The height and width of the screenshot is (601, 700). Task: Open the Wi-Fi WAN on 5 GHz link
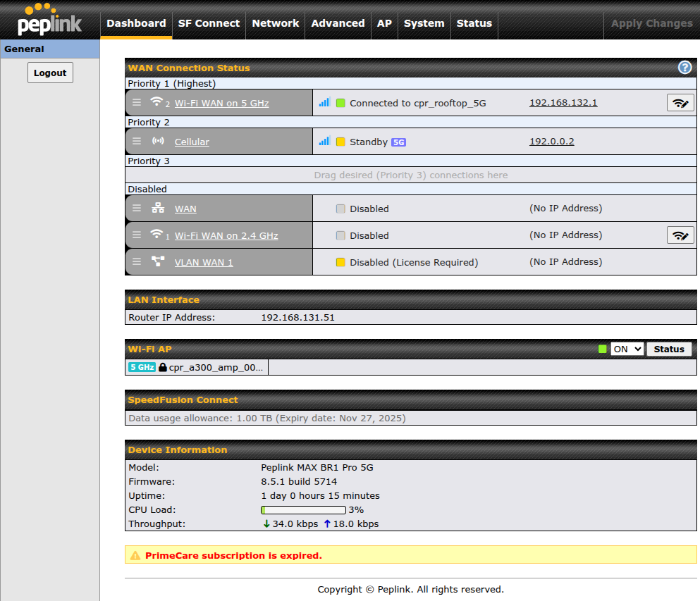tap(221, 103)
